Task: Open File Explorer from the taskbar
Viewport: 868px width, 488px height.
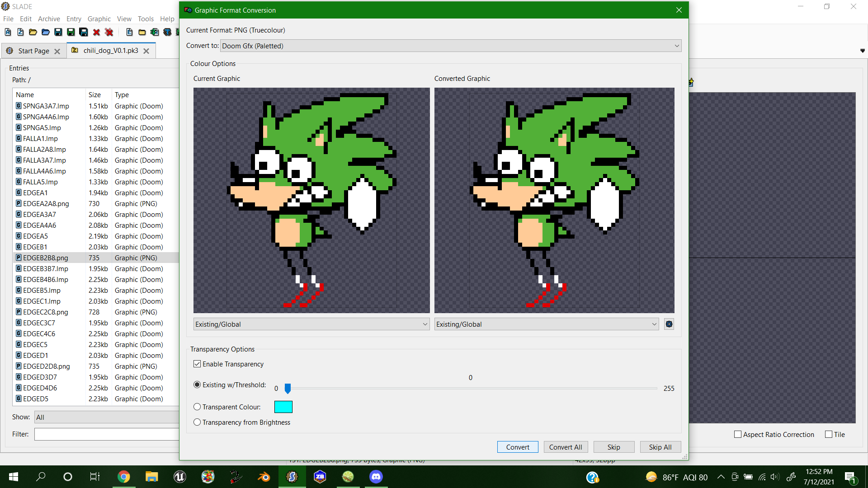Action: (152, 477)
